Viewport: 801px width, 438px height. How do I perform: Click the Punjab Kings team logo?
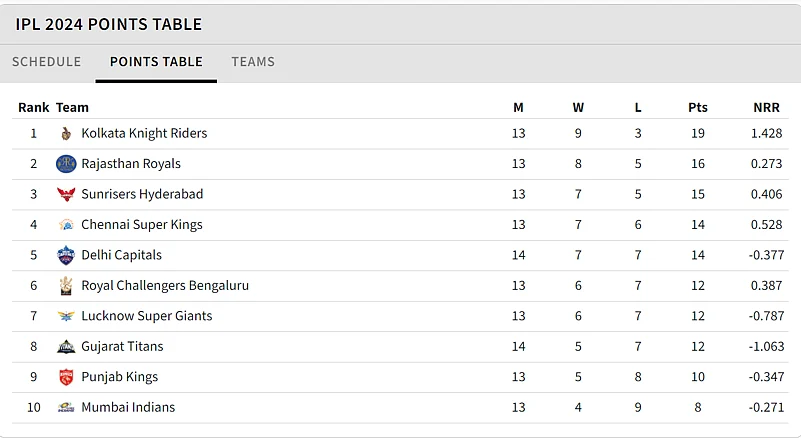click(x=66, y=377)
